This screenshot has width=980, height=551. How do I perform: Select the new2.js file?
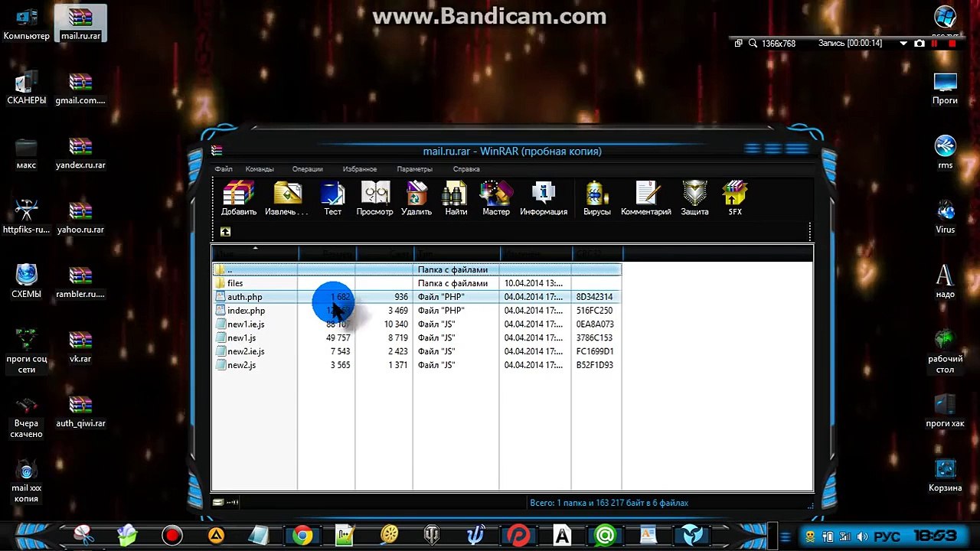(x=416, y=366)
